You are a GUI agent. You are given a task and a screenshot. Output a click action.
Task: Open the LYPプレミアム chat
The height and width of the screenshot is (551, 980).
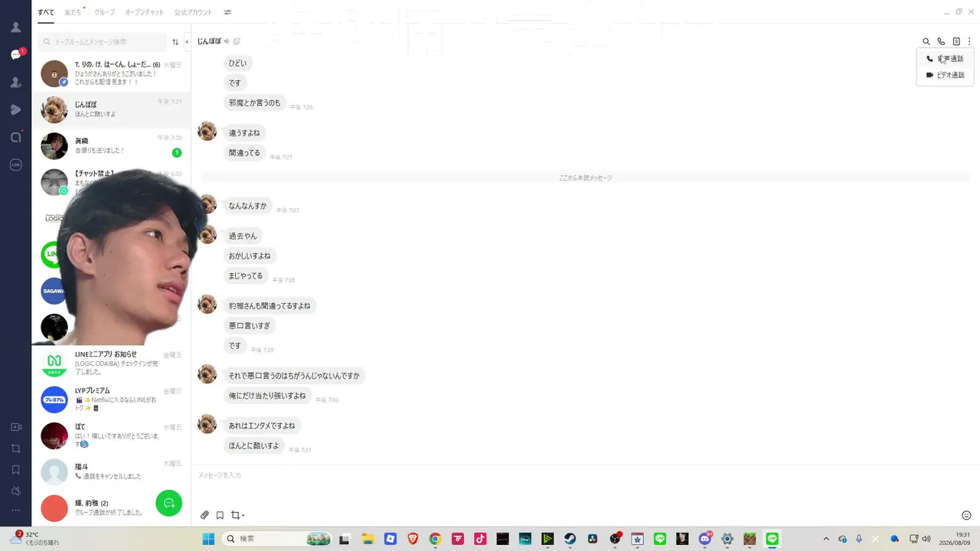coord(111,399)
